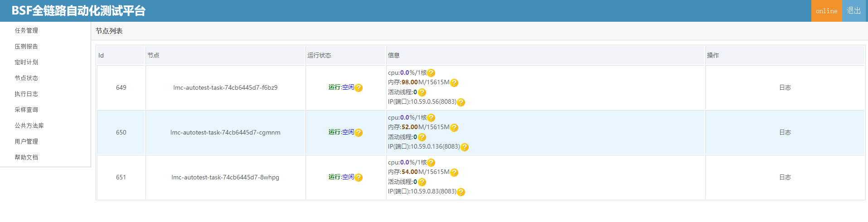Click node name lmc-autotest-task-74cb6445d7-cgmnm
This screenshot has height=222, width=868.
225,132
